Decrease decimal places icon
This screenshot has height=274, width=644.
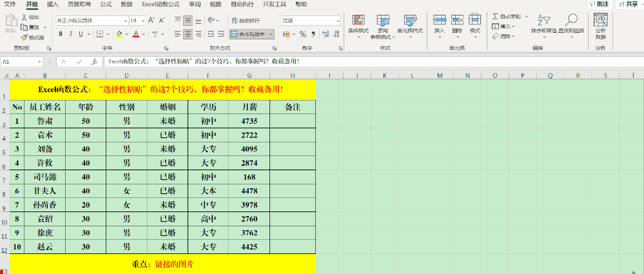pyautogui.click(x=337, y=34)
